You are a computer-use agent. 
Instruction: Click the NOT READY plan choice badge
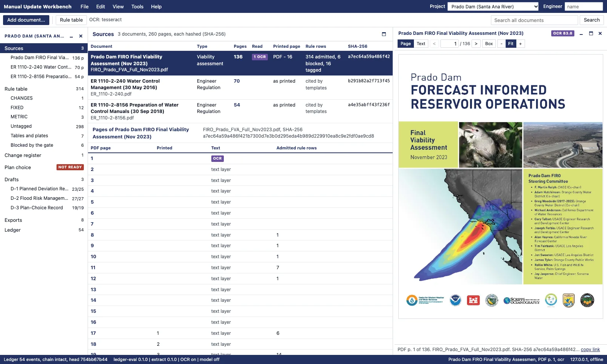70,167
